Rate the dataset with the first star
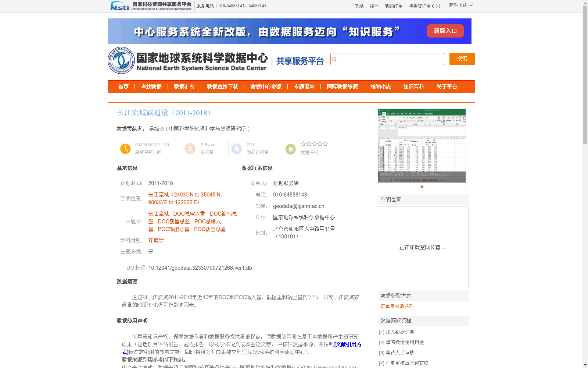Viewport: 588px width, 368px height. (x=303, y=144)
